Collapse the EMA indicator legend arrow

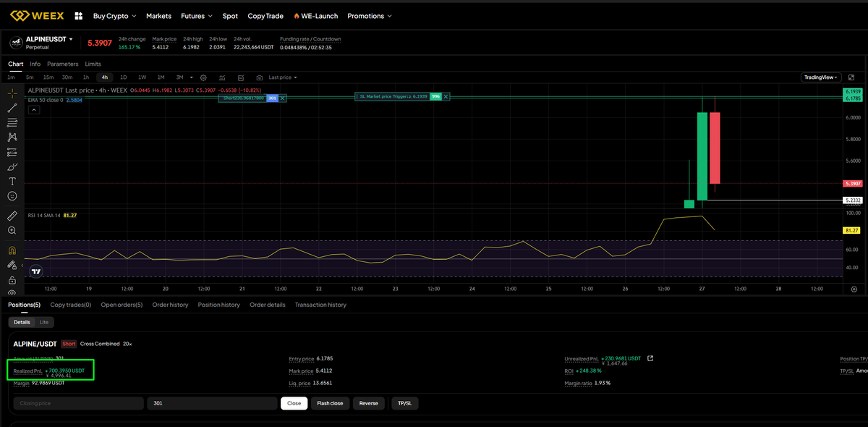[33, 110]
